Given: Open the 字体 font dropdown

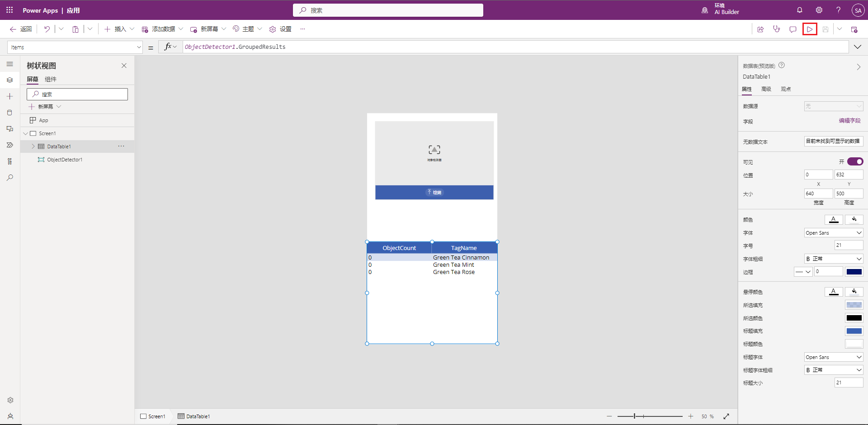Looking at the screenshot, I should click(x=834, y=233).
